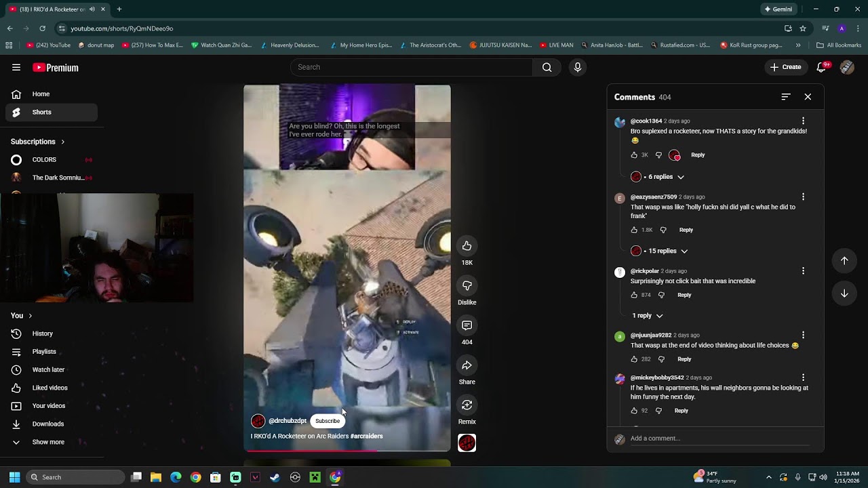This screenshot has height=488, width=868.
Task: Open Gemini in Chrome
Action: pos(778,9)
